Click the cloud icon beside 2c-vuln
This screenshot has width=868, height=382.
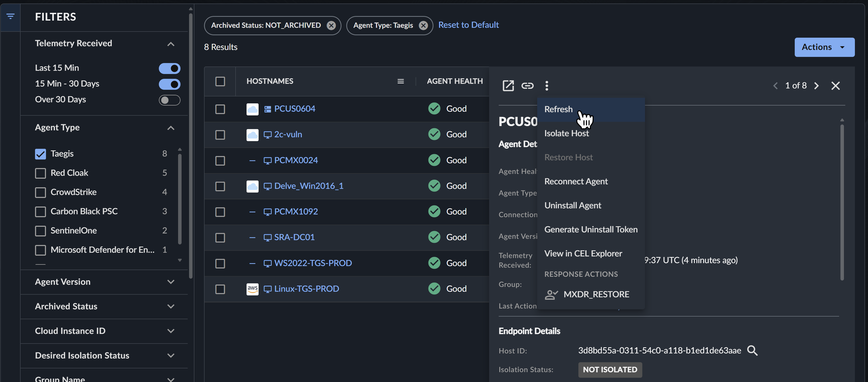(252, 135)
